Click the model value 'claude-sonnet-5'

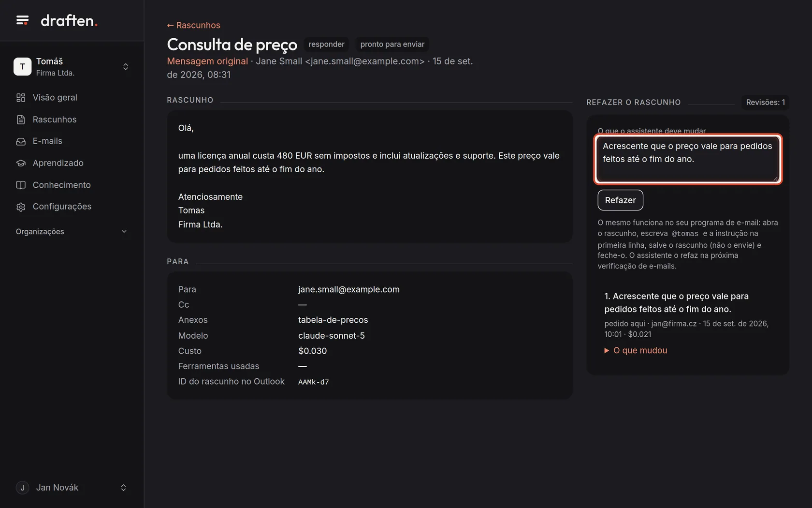[x=332, y=336]
